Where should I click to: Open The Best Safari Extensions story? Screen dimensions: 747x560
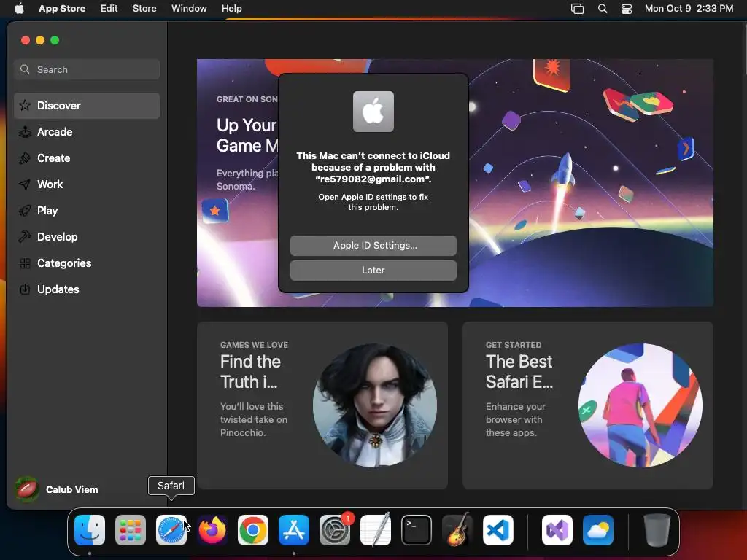(x=588, y=405)
